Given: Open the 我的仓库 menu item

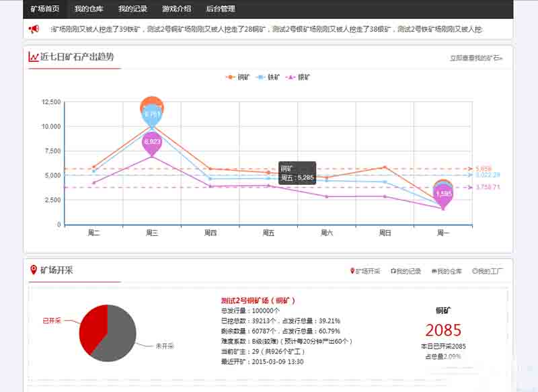Looking at the screenshot, I should tap(89, 9).
